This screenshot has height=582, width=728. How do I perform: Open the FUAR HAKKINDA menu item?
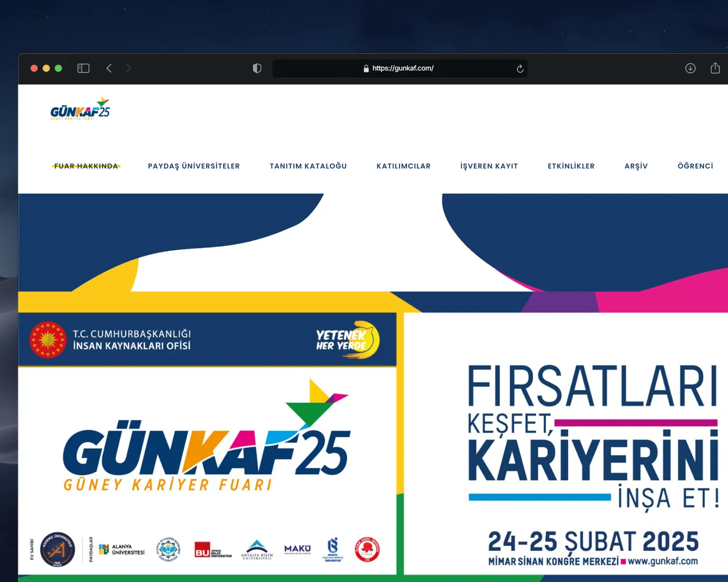click(x=86, y=166)
